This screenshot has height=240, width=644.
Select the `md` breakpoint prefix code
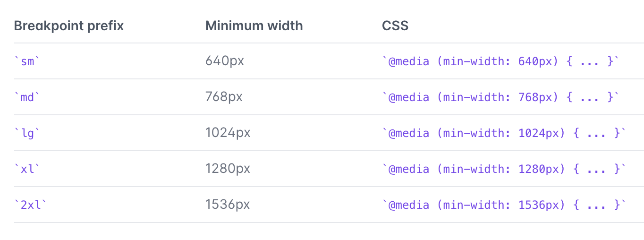click(28, 97)
